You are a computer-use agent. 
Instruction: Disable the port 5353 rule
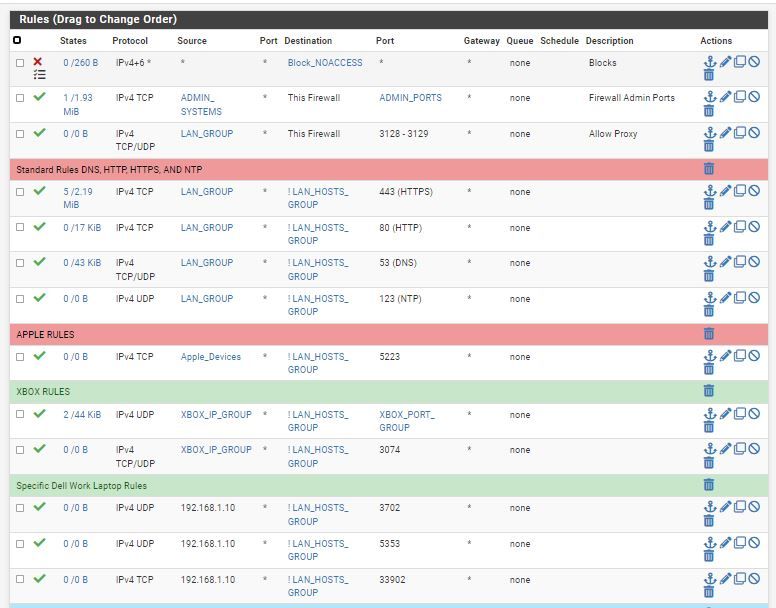754,543
